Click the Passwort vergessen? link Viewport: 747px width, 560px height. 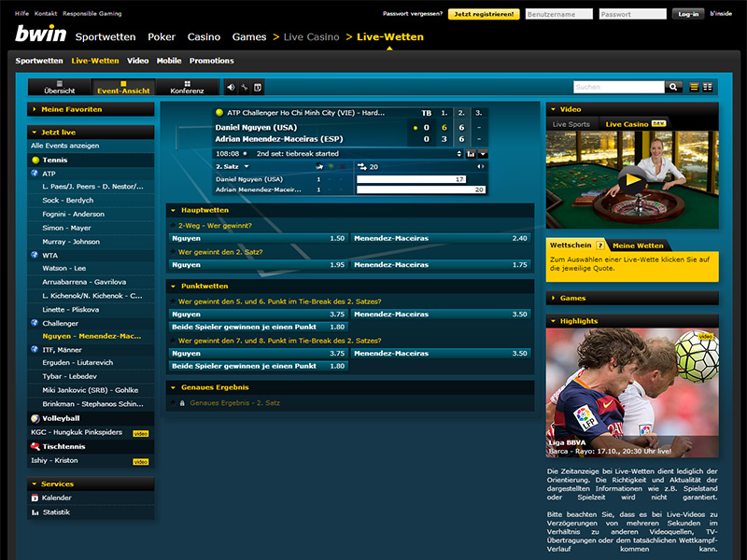point(413,14)
